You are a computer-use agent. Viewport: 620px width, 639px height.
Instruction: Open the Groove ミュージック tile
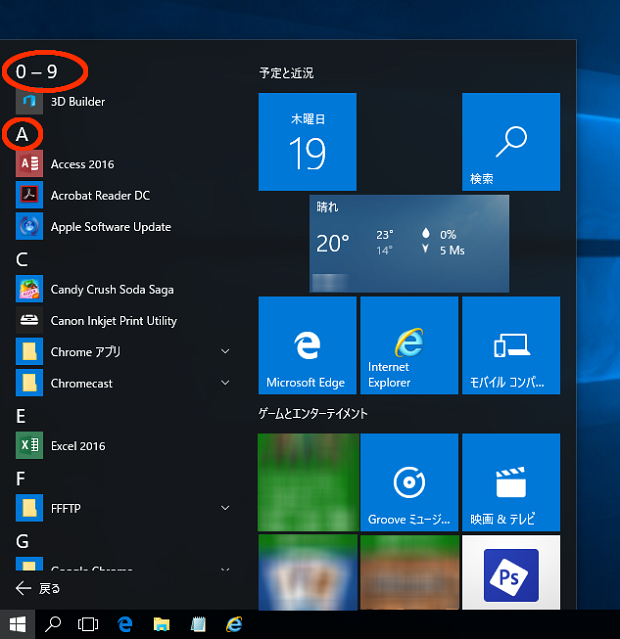click(x=409, y=483)
